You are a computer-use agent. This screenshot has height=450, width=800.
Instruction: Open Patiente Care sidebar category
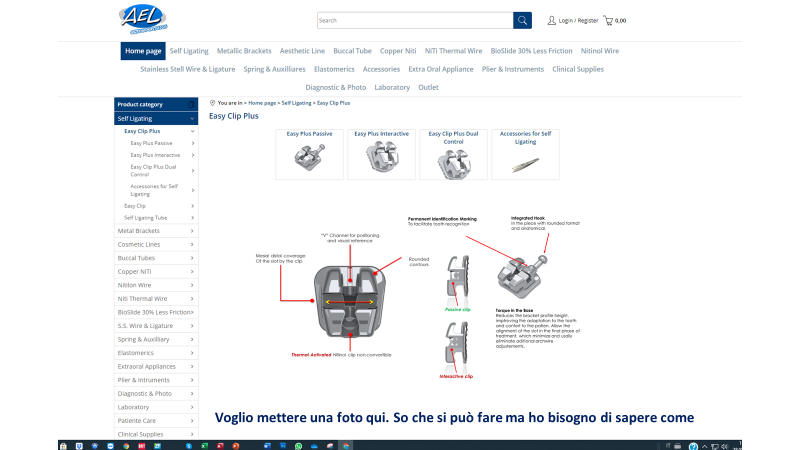coord(137,421)
